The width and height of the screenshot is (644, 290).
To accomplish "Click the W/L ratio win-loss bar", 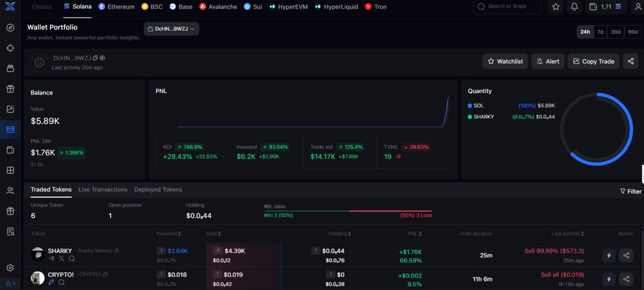I will tap(348, 211).
